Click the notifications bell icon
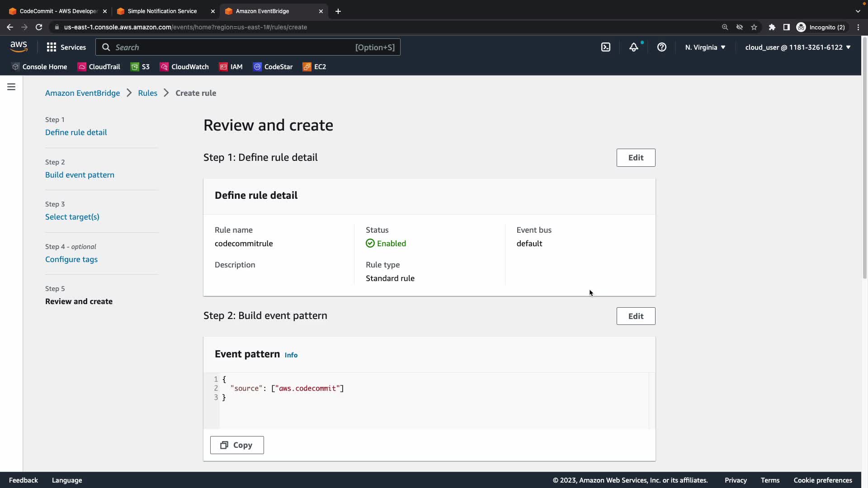868x488 pixels. point(634,47)
